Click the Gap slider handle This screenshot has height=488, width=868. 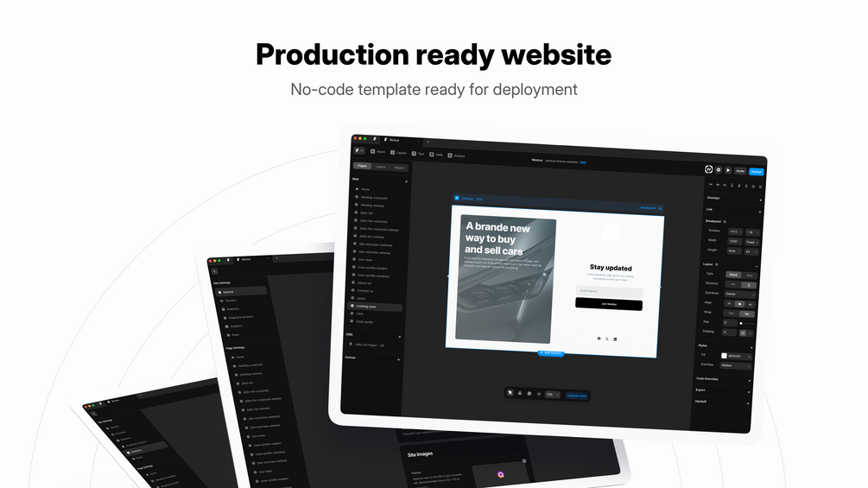[741, 323]
